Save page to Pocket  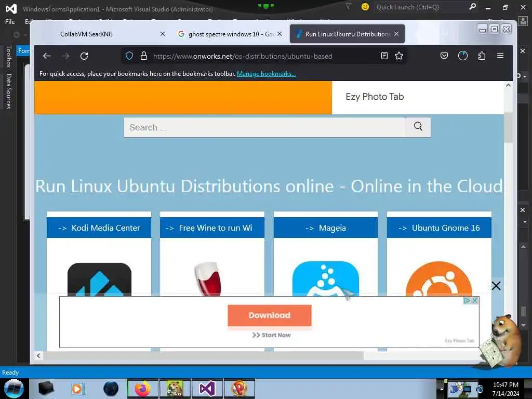[x=444, y=56]
